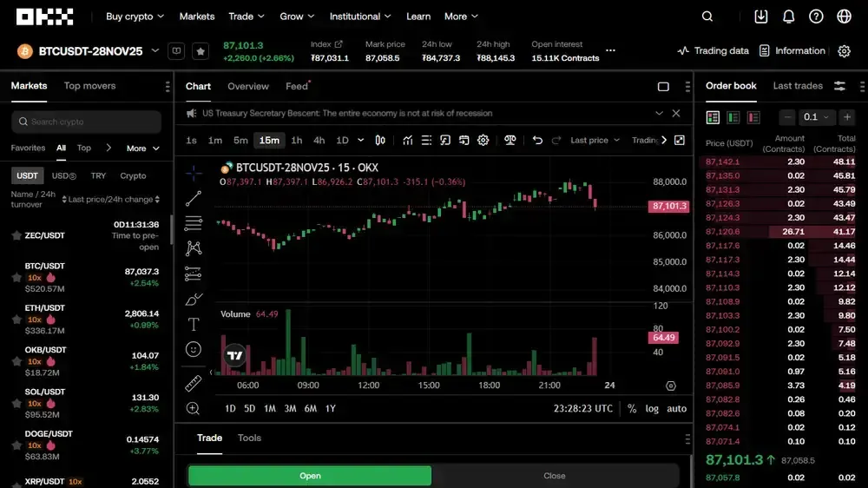Select the ruler measure tool
868x488 pixels.
(x=193, y=383)
